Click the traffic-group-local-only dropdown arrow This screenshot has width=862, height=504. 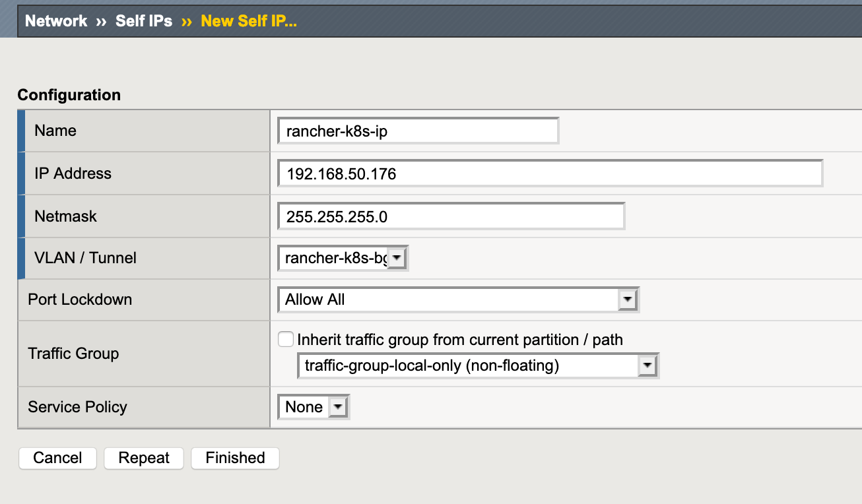(647, 365)
